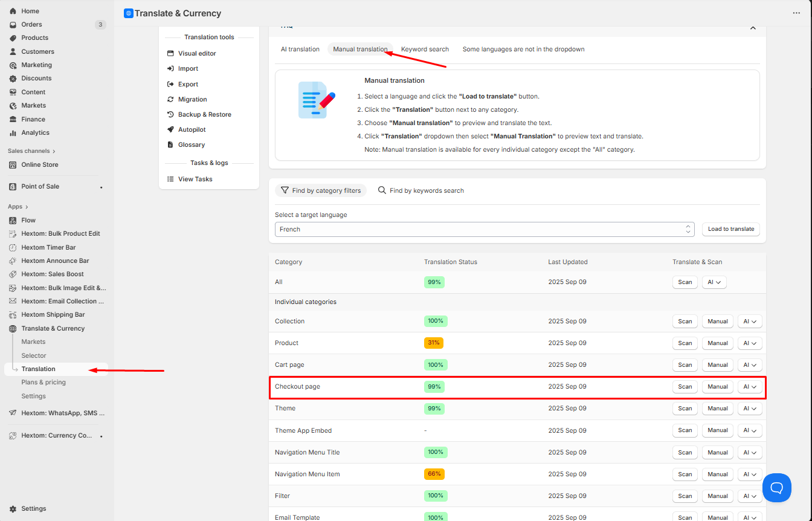Click Scan button in the All row

[x=685, y=282]
